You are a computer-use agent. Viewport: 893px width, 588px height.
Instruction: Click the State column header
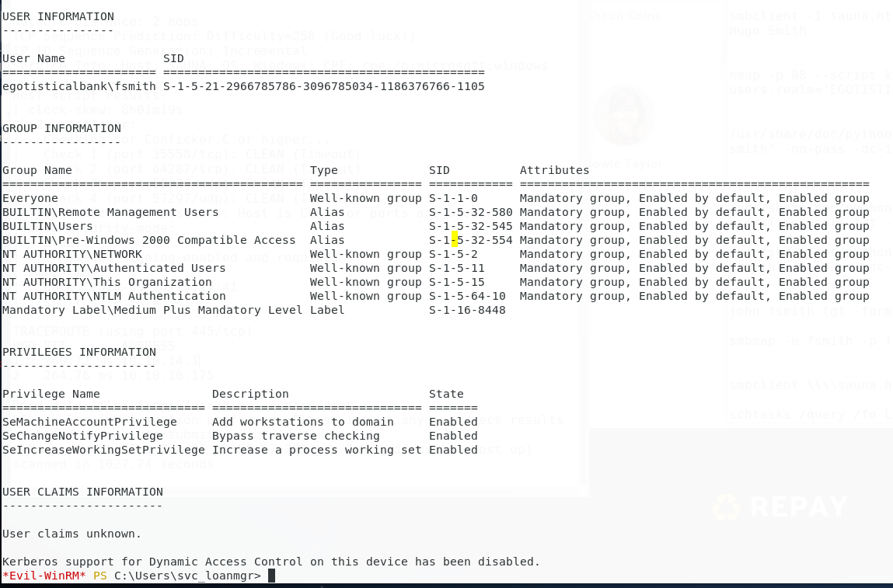pos(446,394)
